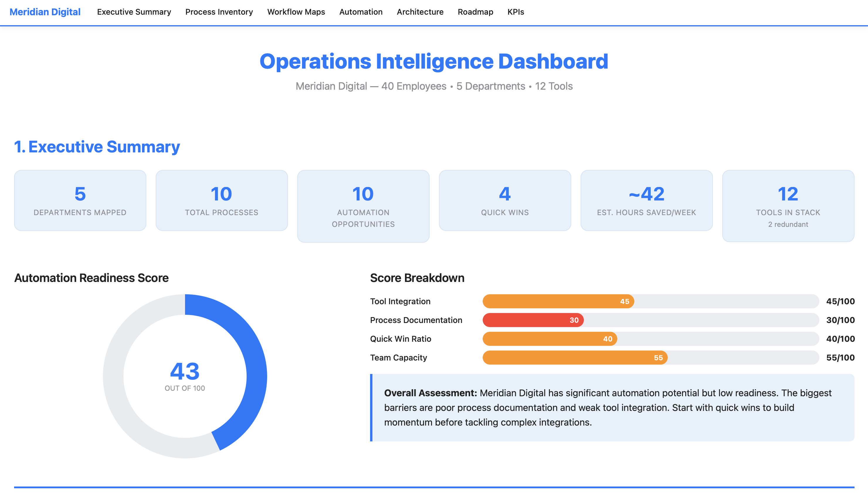Click the Meridian Digital logo

[45, 12]
